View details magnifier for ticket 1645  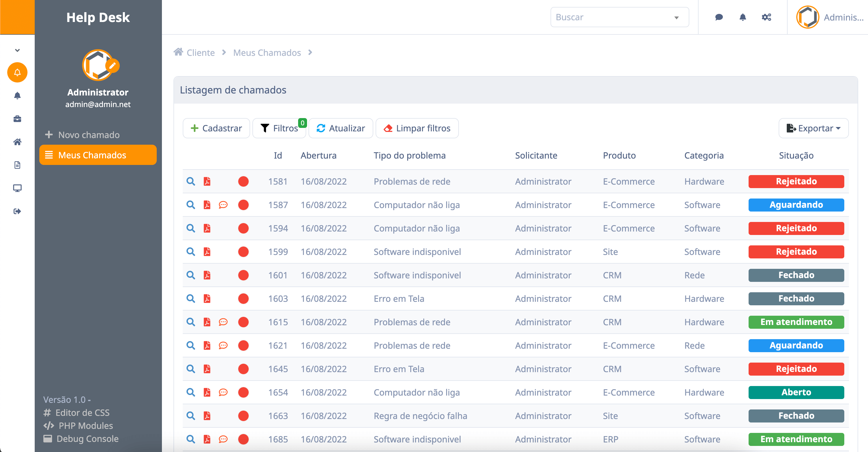[x=191, y=369]
